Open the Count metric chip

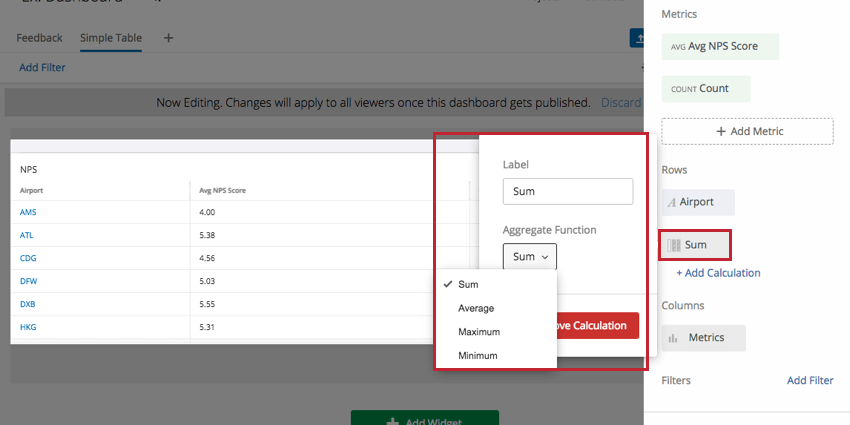click(x=705, y=88)
